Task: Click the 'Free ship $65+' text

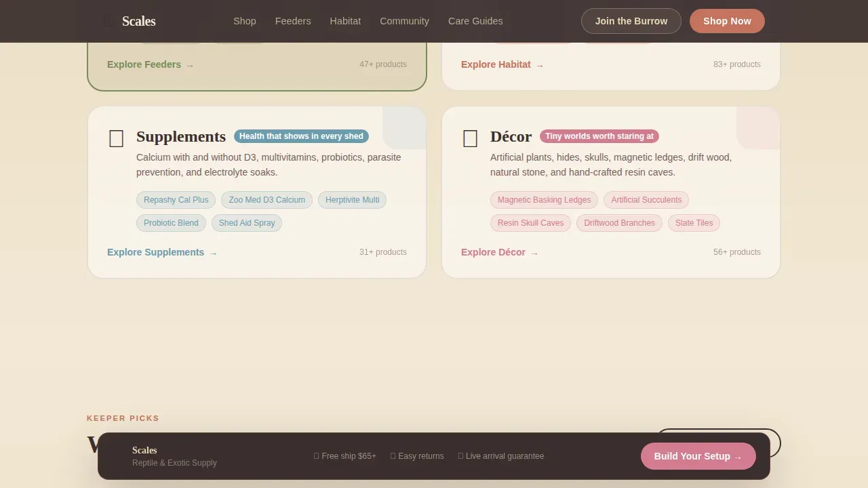Action: click(x=345, y=456)
